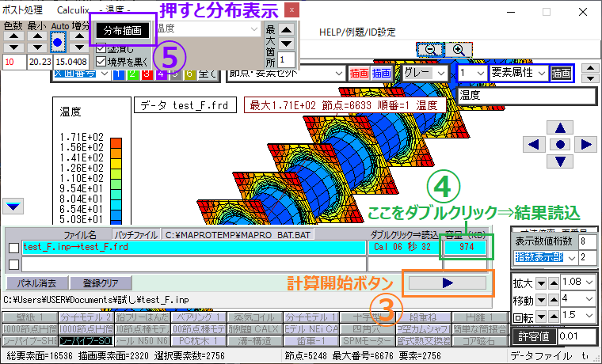The image size is (602, 364).
Task: Toggle checkbox on the empty second file row
Action: (x=12, y=264)
